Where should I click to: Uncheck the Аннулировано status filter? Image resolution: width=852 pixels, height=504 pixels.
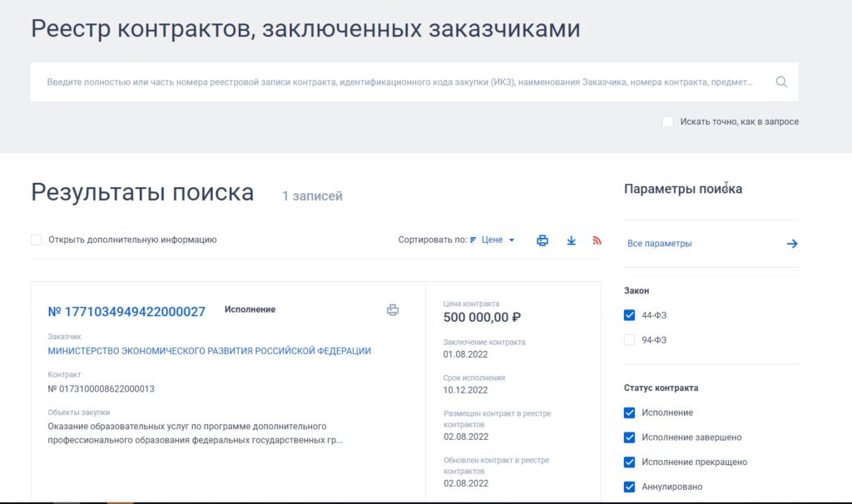(629, 487)
